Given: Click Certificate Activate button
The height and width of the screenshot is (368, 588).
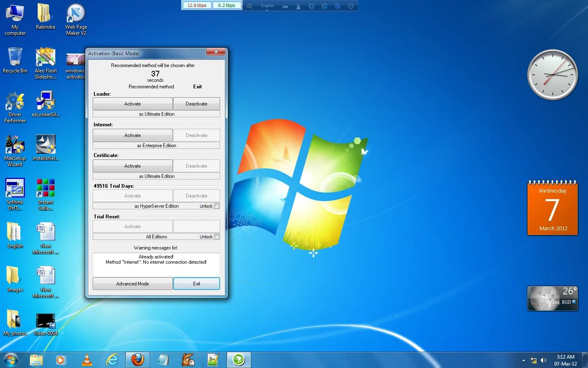Looking at the screenshot, I should [132, 166].
